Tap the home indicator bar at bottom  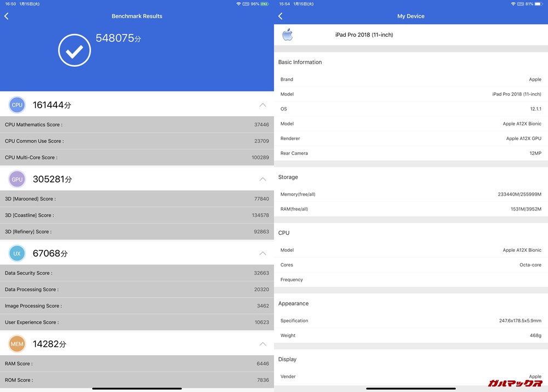[137, 389]
